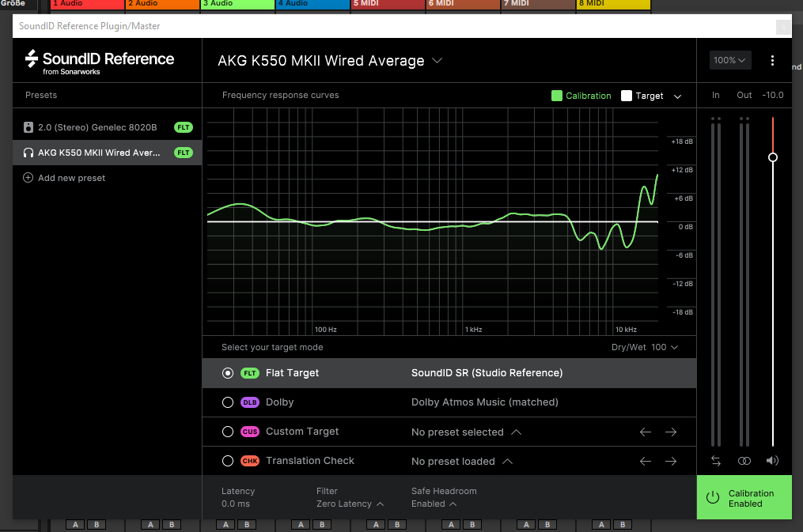Screen dimensions: 803x532
Task: Click the SoundID Reference logo
Action: 100,62
